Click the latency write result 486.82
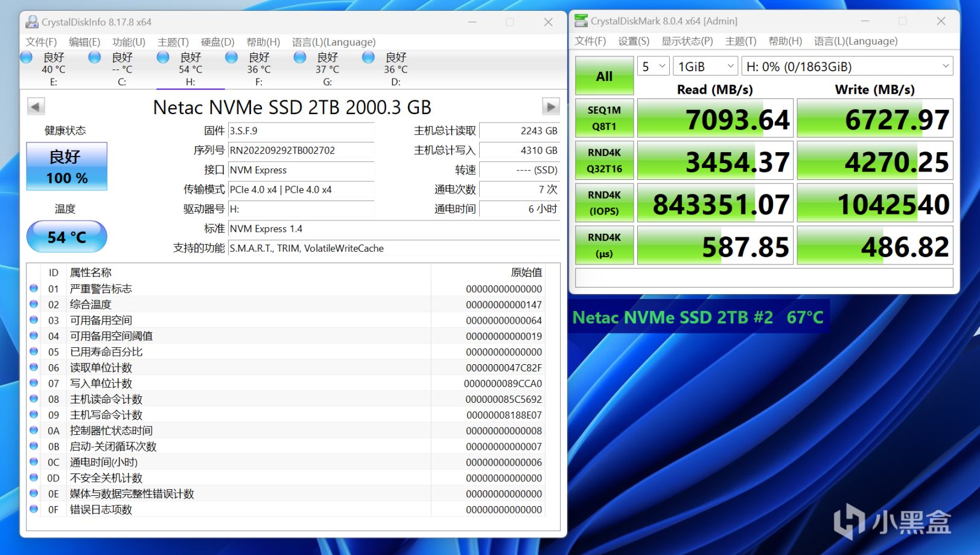The width and height of the screenshot is (980, 555). 875,245
